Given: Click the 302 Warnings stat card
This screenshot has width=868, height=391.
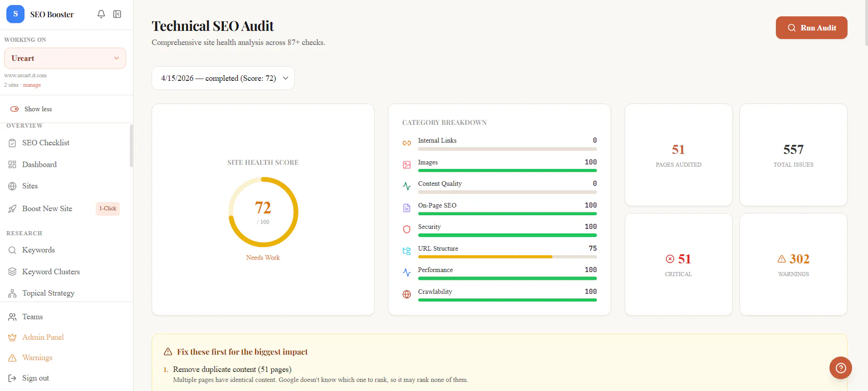Looking at the screenshot, I should pos(793,264).
